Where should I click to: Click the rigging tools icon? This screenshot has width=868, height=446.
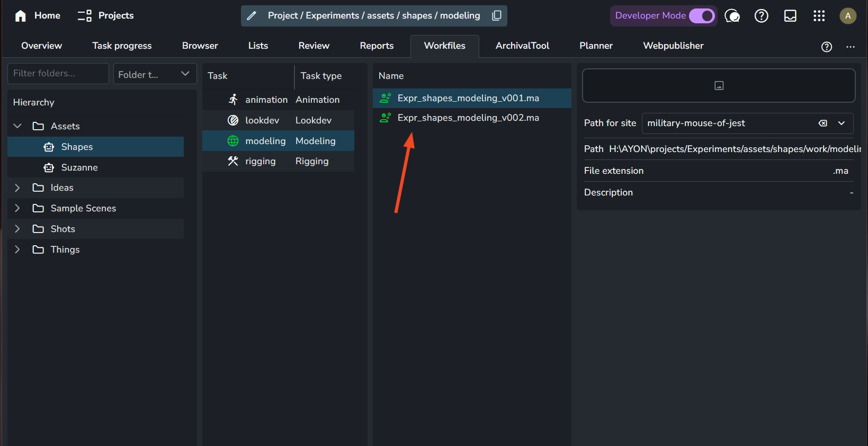[x=233, y=161]
